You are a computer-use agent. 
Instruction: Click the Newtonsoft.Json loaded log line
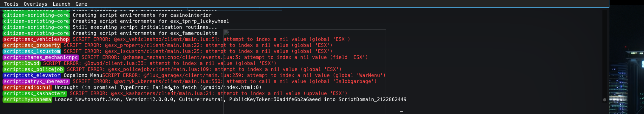tap(230, 99)
